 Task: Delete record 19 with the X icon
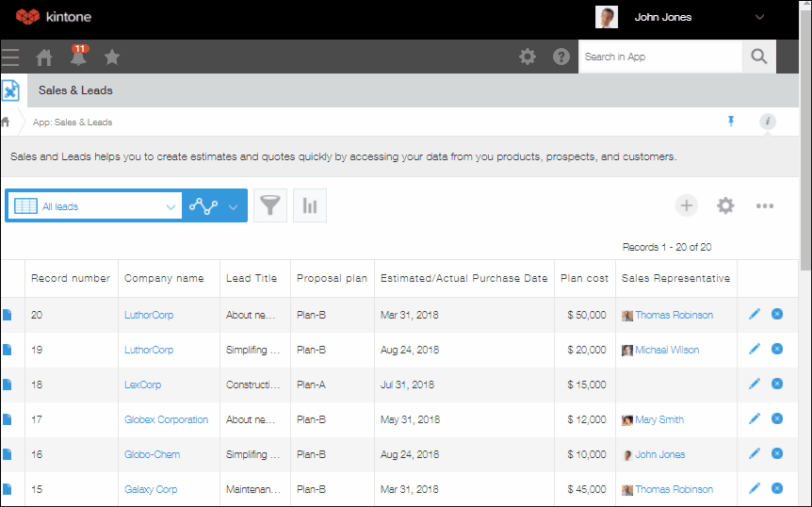[777, 349]
